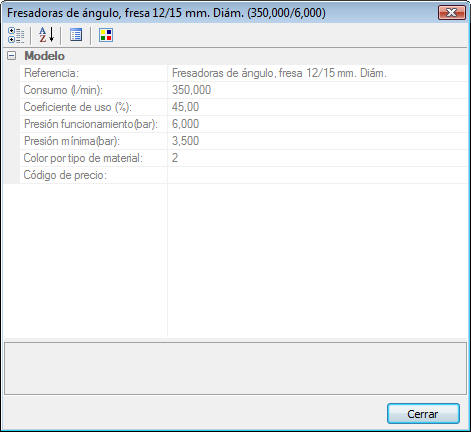Open the property pages list icon
Screen dimensions: 471x432
point(76,35)
